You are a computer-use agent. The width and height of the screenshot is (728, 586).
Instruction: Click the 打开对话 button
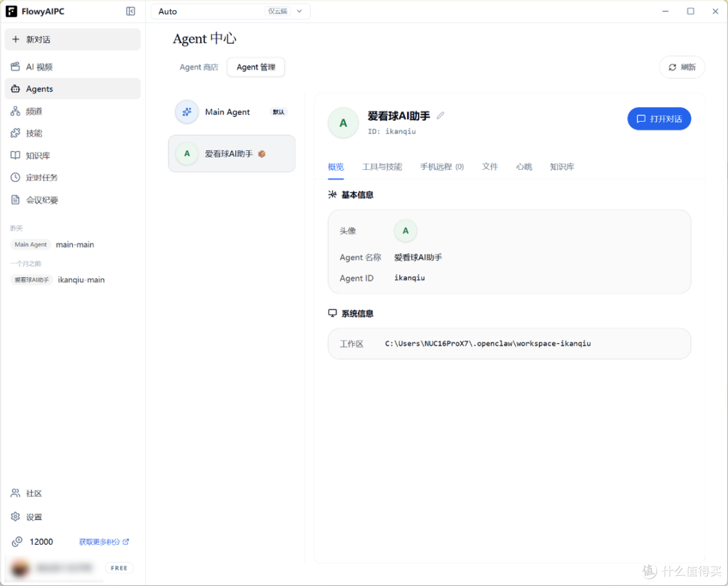click(659, 119)
